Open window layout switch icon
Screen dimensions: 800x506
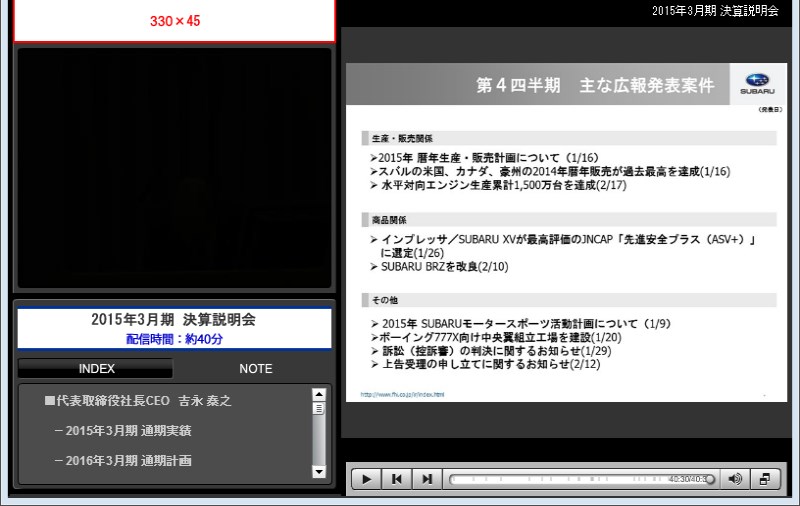tap(765, 479)
